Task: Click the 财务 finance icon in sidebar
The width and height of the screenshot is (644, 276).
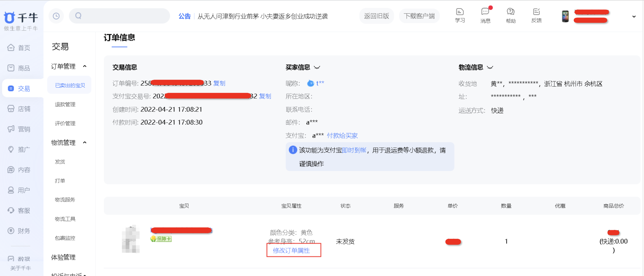Action: [x=11, y=230]
